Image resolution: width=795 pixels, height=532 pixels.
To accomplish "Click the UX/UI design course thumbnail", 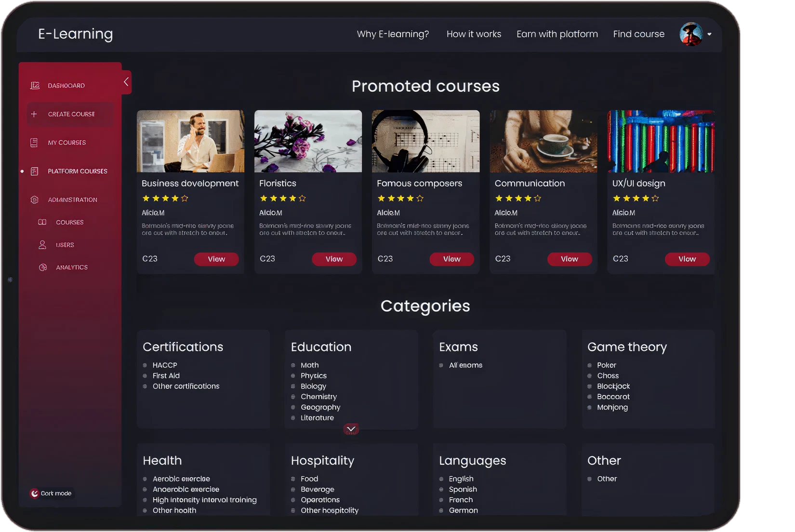I will pos(661,141).
